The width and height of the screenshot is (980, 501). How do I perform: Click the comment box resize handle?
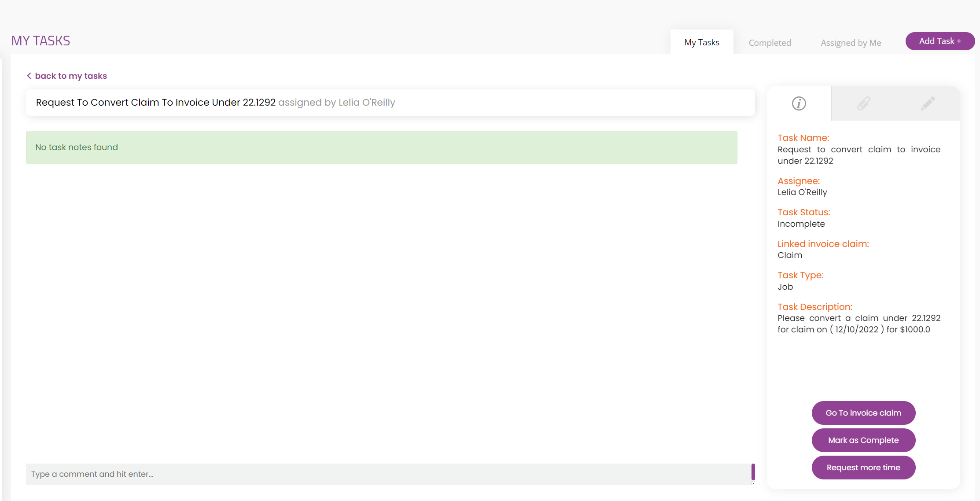[x=753, y=483]
